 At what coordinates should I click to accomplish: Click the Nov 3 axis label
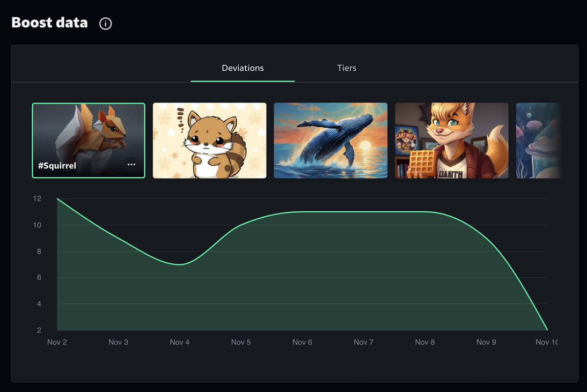[x=118, y=342]
